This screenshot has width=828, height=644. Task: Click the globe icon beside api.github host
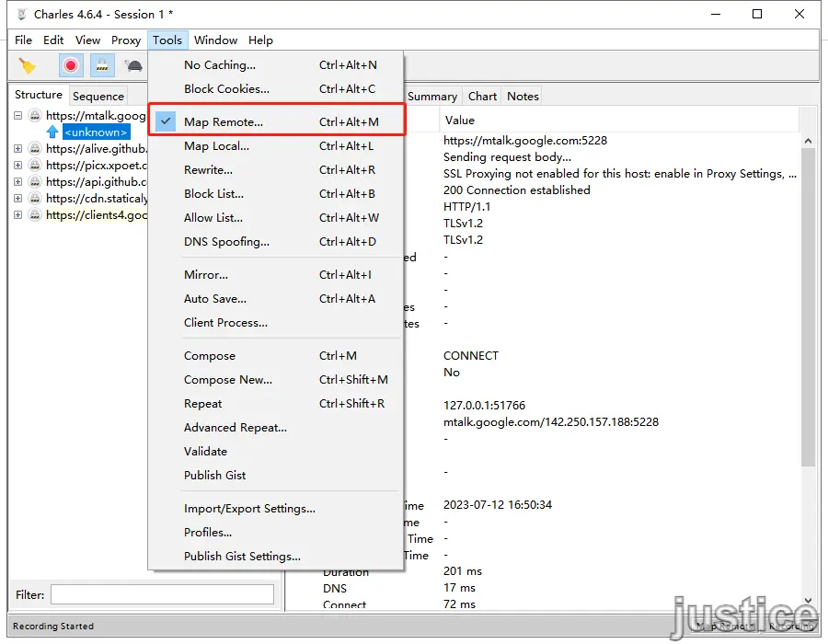tap(35, 181)
